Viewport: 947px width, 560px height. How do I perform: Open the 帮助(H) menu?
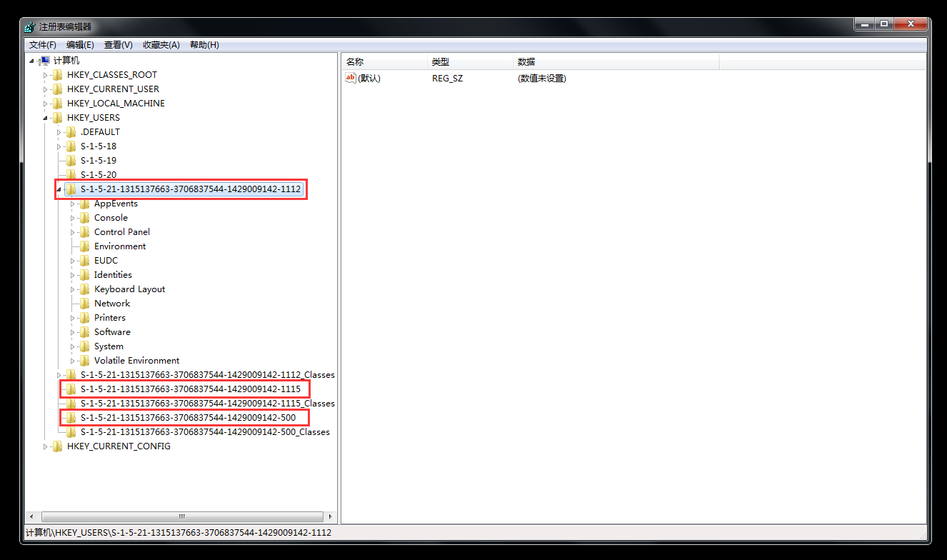pos(204,45)
